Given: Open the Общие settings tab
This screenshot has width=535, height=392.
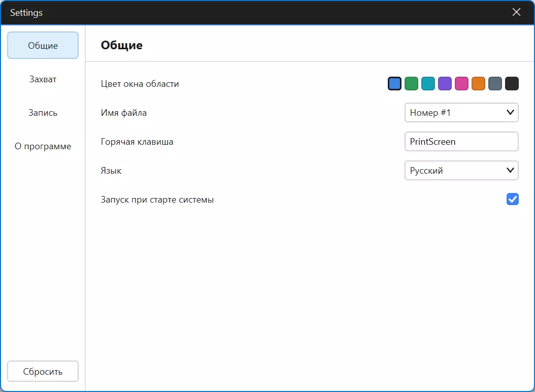Looking at the screenshot, I should tap(43, 45).
